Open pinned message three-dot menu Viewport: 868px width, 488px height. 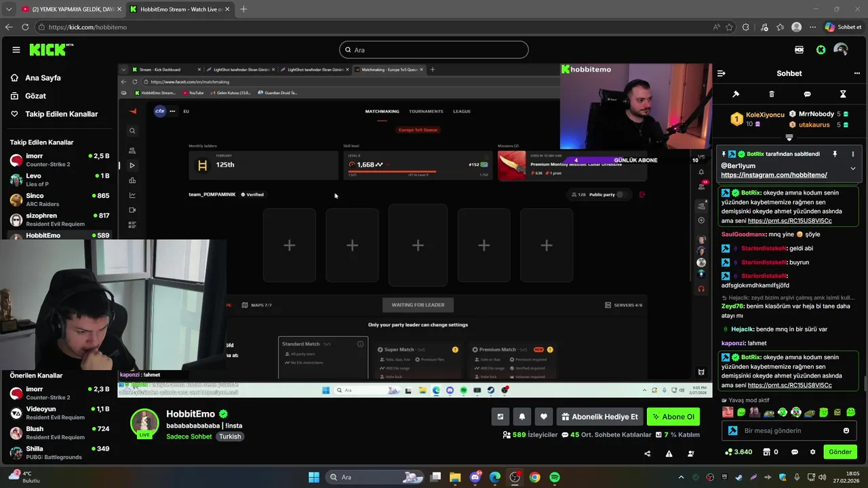pos(853,154)
